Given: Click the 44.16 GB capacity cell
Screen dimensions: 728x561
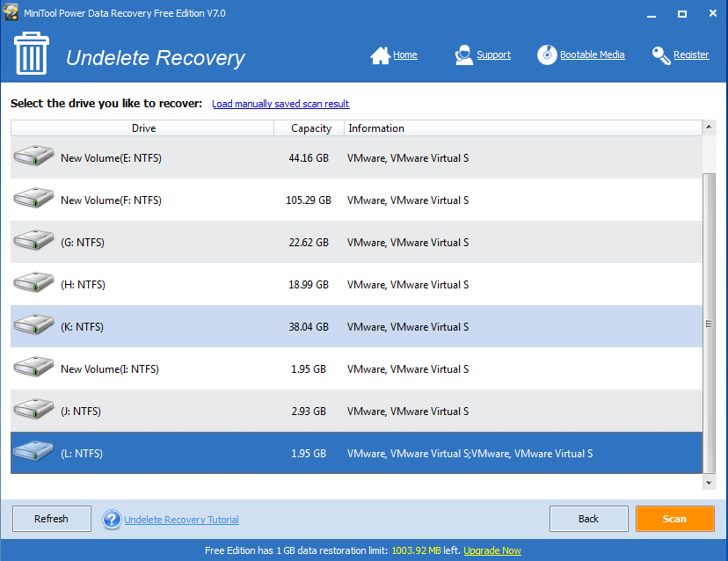Looking at the screenshot, I should tap(309, 158).
